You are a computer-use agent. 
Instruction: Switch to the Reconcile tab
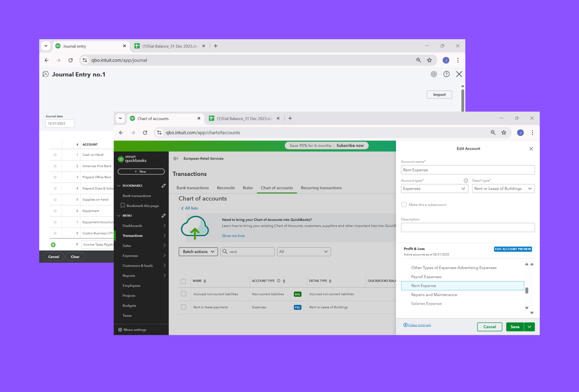[x=225, y=188]
